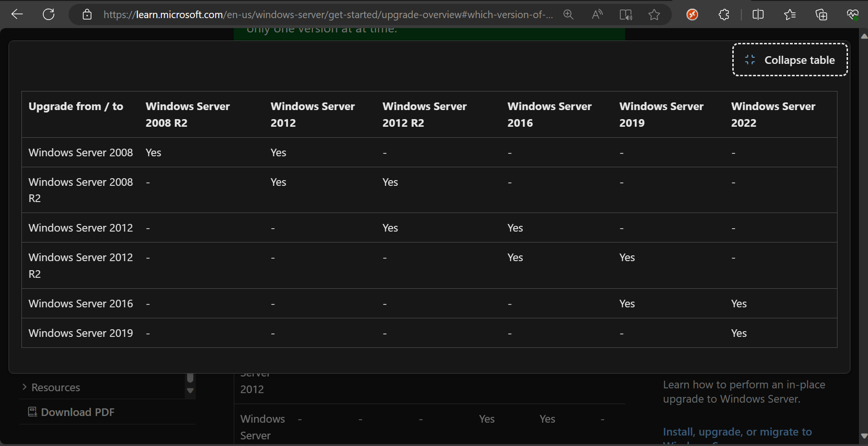Screen dimensions: 868x446
Task: Download the documentation as PDF
Action: click(x=71, y=412)
